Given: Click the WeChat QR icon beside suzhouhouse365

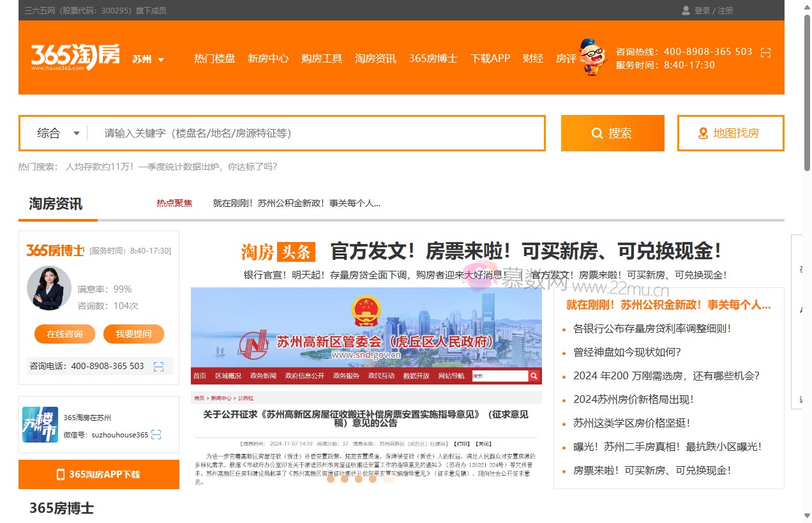Looking at the screenshot, I should (x=156, y=435).
